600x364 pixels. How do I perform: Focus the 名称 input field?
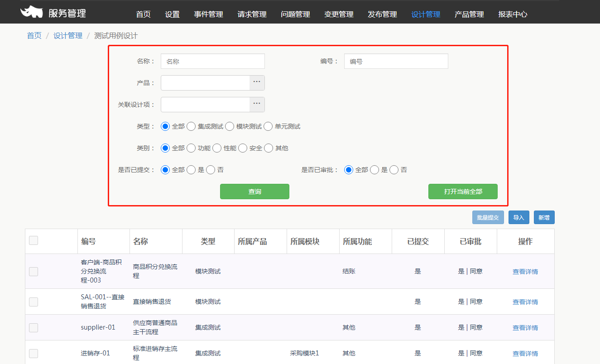(x=213, y=61)
